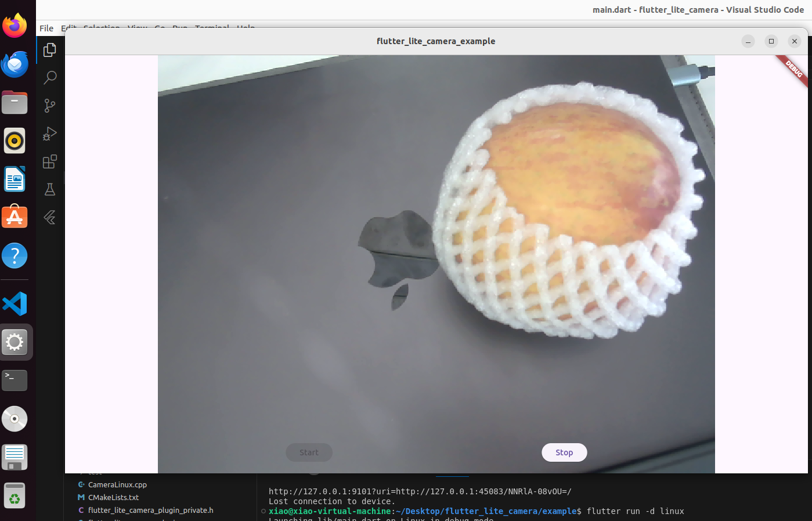The image size is (812, 521).
Task: Open CameraLinux.cpp in the file tree
Action: coord(117,484)
